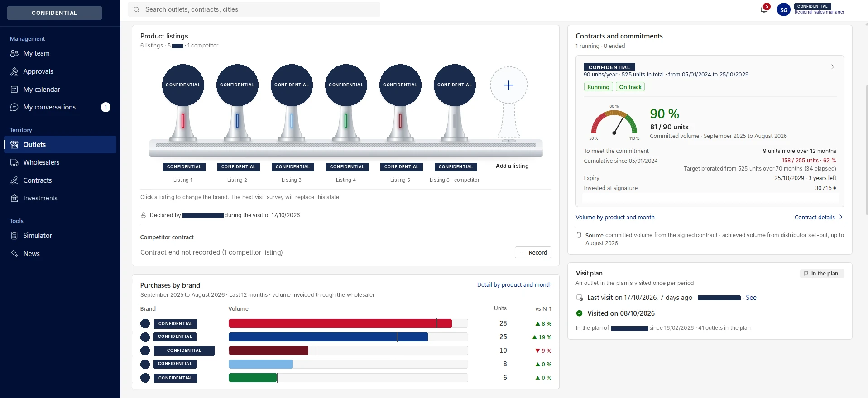Click the 19 % vs N-1 value
The width and height of the screenshot is (868, 398).
tap(542, 337)
